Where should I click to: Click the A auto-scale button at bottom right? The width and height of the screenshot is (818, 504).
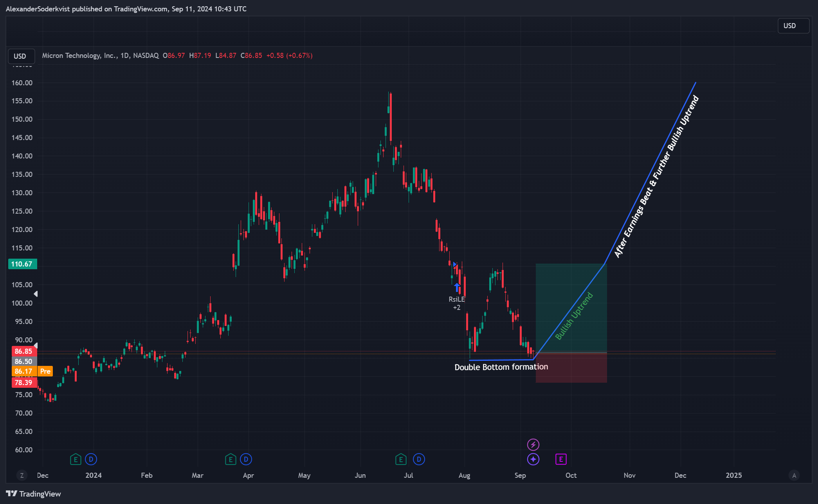(794, 475)
